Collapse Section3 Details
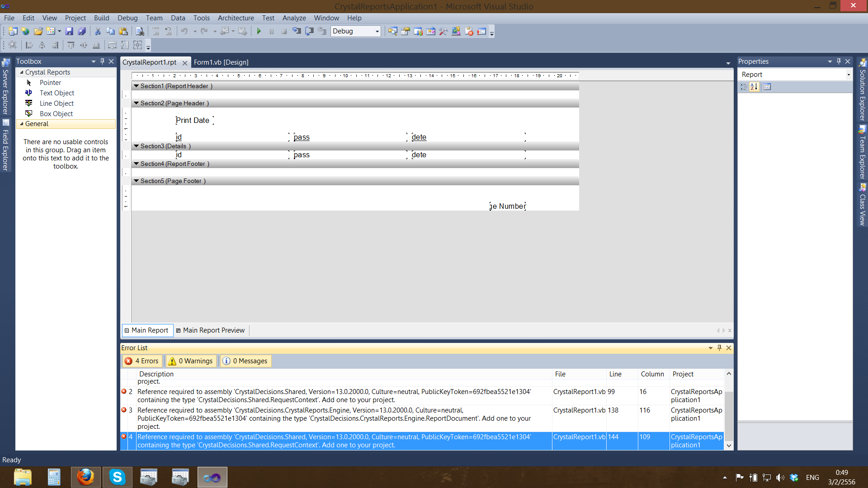The width and height of the screenshot is (868, 488). [136, 146]
